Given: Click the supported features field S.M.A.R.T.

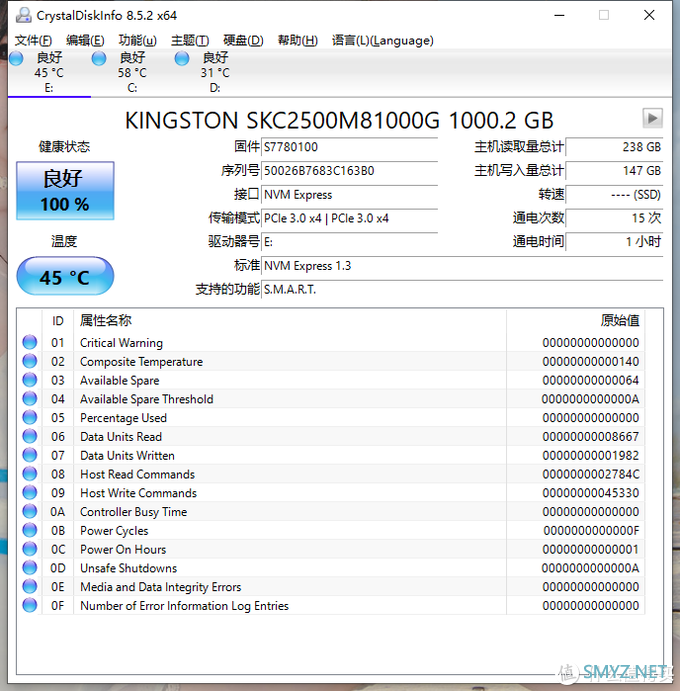Looking at the screenshot, I should 462,290.
